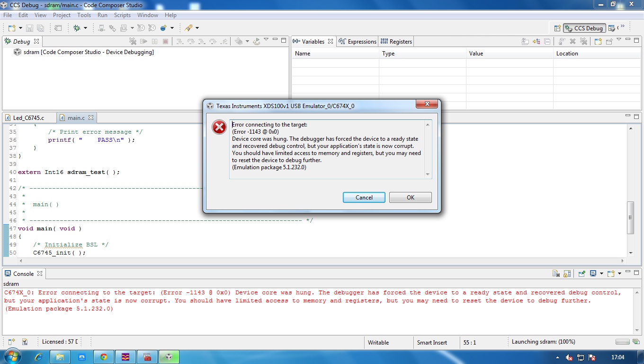Show hidden perspectives chevron

[x=622, y=26]
